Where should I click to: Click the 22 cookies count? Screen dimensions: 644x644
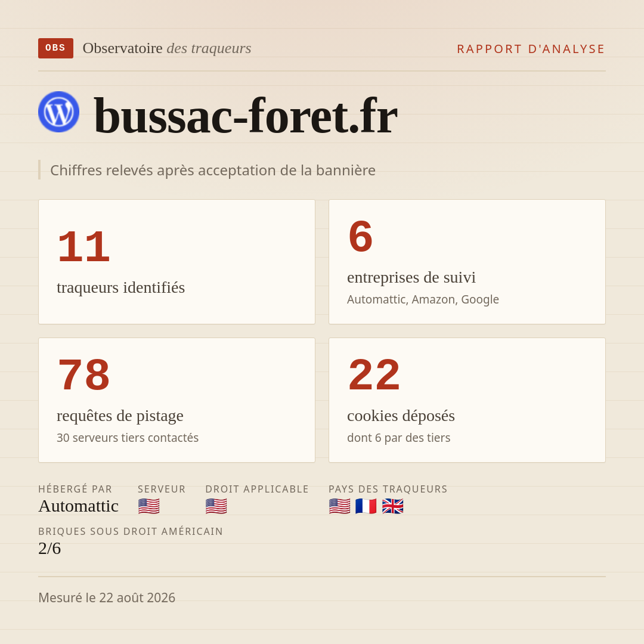pyautogui.click(x=374, y=375)
